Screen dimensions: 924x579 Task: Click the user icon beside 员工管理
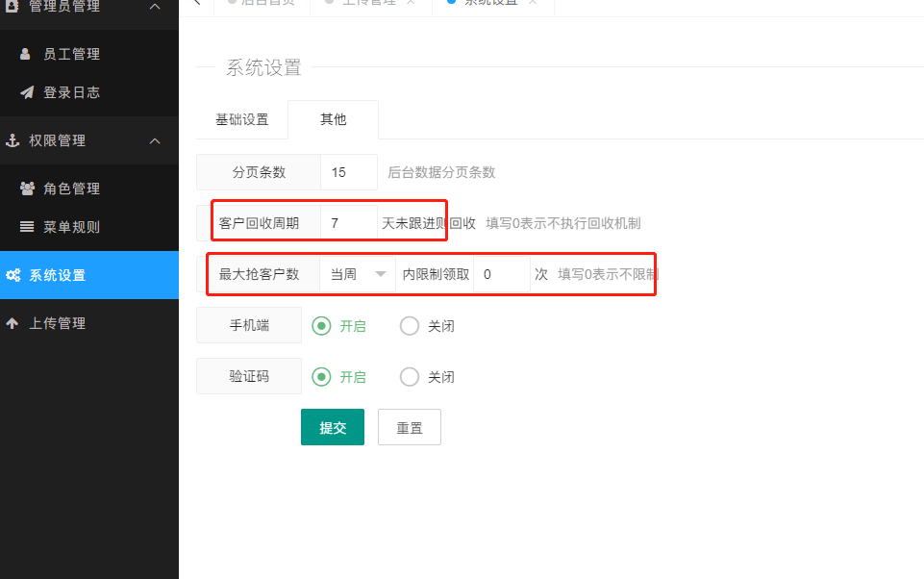[x=26, y=55]
